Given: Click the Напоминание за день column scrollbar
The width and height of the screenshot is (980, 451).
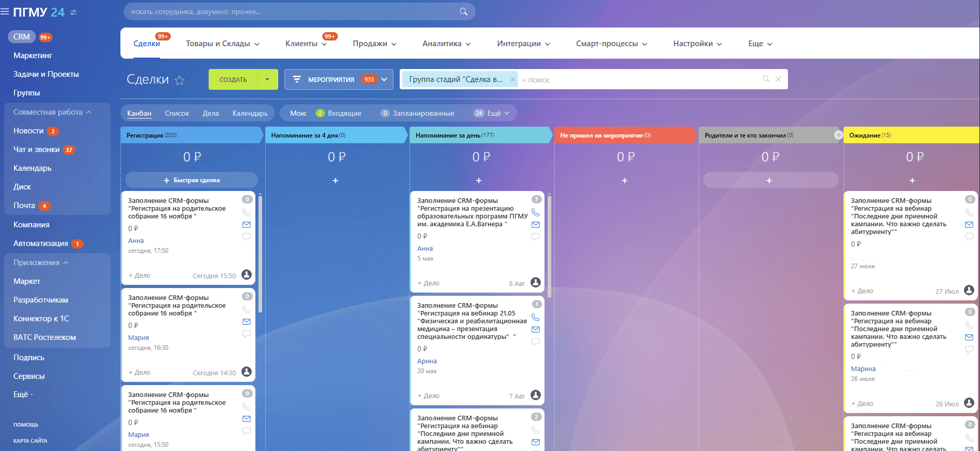Looking at the screenshot, I should coord(549,245).
